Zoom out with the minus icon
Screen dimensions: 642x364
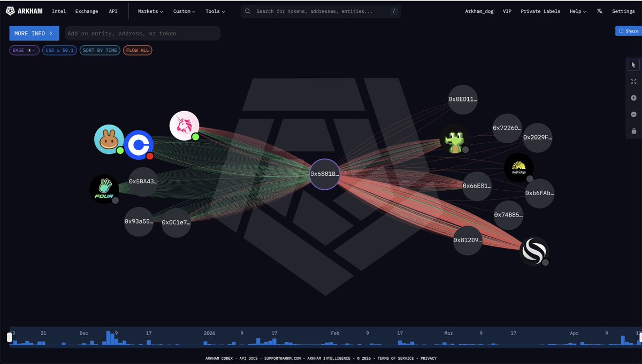[x=633, y=114]
